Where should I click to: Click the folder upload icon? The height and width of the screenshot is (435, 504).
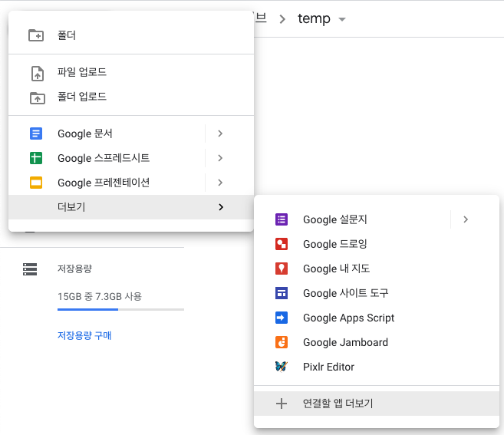pos(38,97)
